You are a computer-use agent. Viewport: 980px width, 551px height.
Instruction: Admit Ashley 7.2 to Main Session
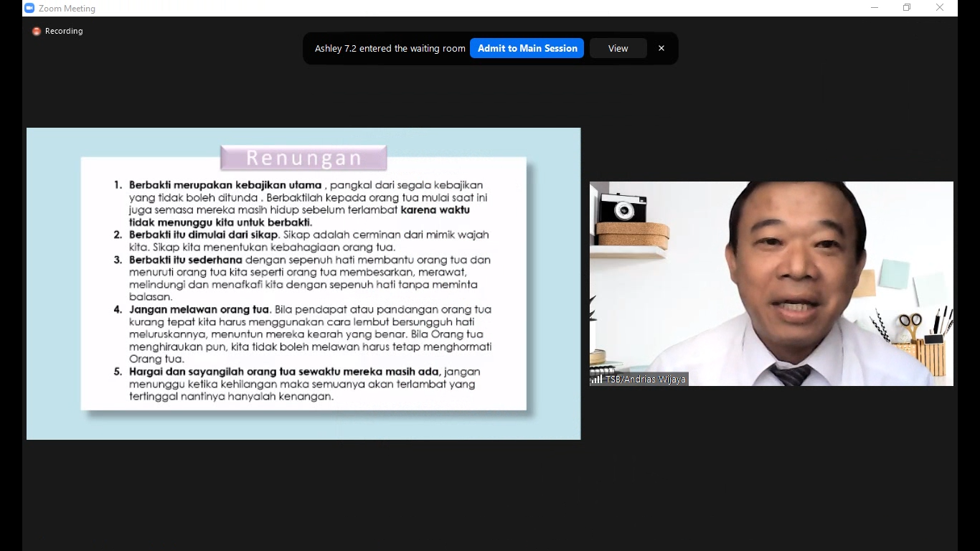coord(527,48)
